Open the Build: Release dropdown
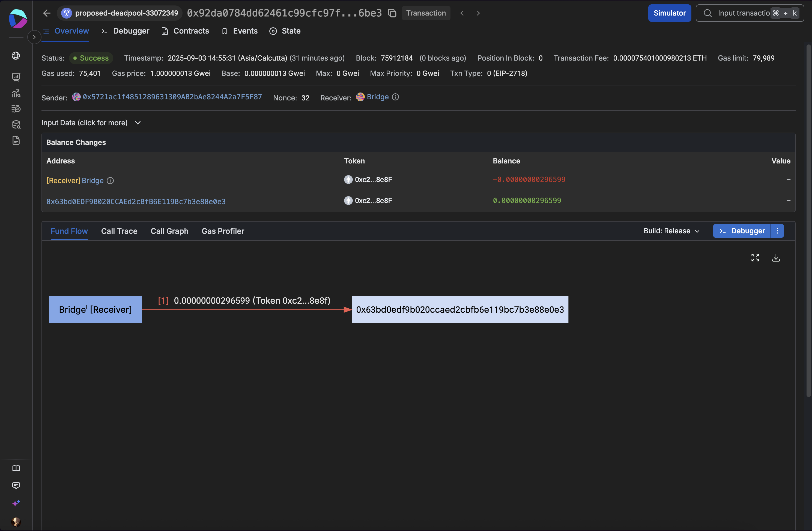The image size is (812, 531). pos(671,231)
